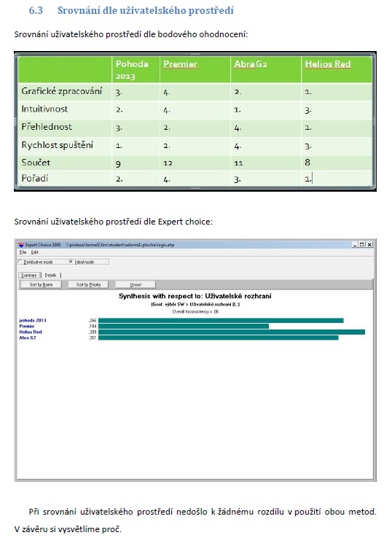
Task: Click the Přehlednost cell under Premier
Action: pos(195,128)
